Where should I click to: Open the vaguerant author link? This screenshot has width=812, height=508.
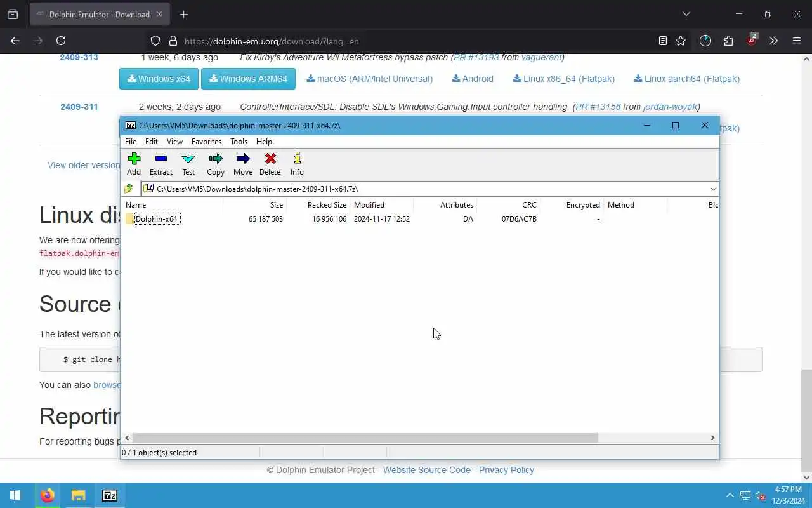(541, 57)
